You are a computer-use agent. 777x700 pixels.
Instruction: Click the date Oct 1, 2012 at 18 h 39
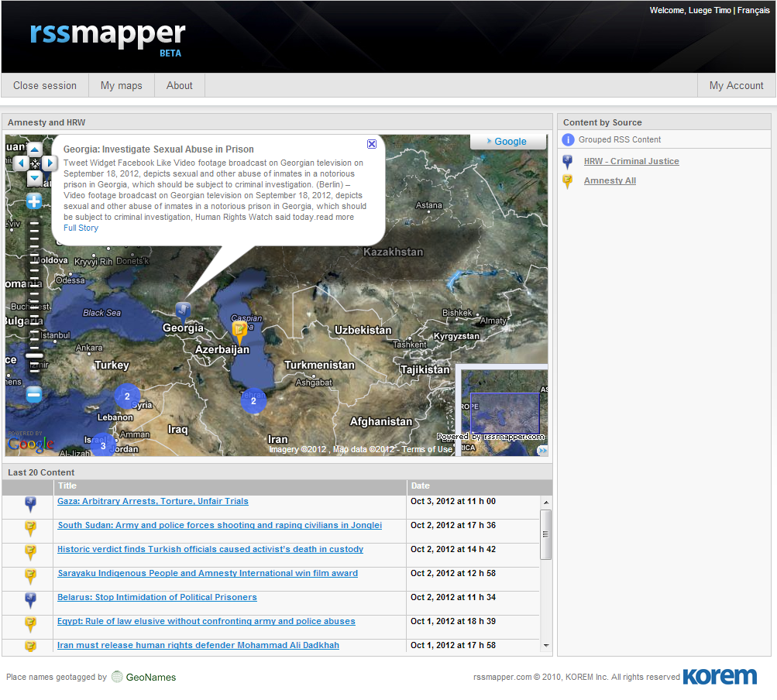coord(453,621)
